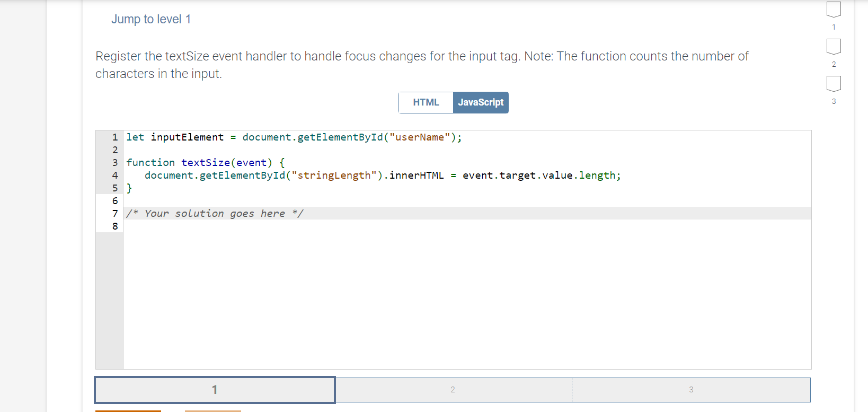Select the light orange progress bar segment
Image resolution: width=868 pixels, height=412 pixels.
coord(214,411)
